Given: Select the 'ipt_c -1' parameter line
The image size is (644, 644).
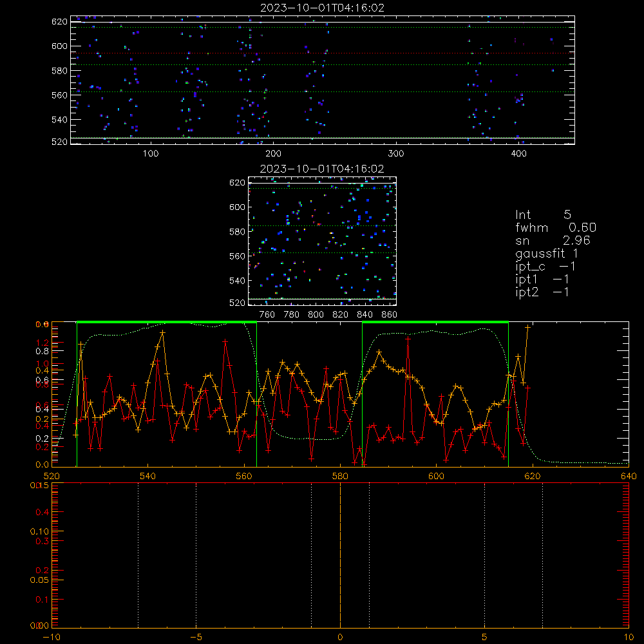Looking at the screenshot, I should click(x=545, y=267).
